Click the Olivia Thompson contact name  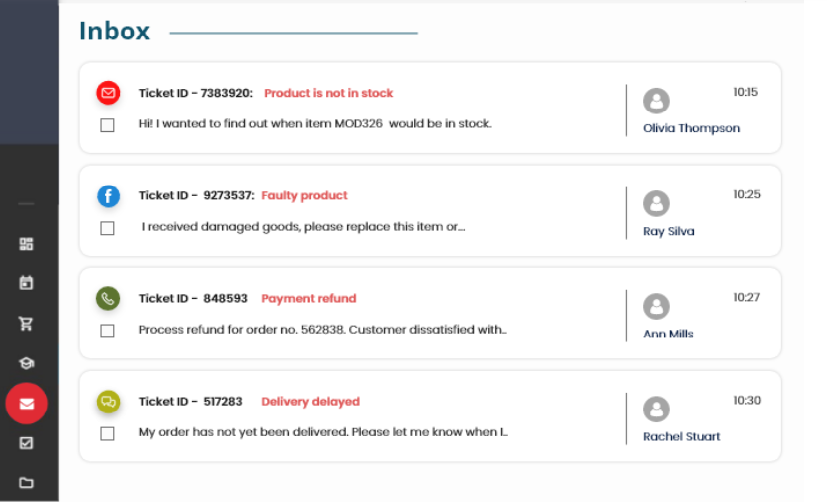pyautogui.click(x=691, y=128)
